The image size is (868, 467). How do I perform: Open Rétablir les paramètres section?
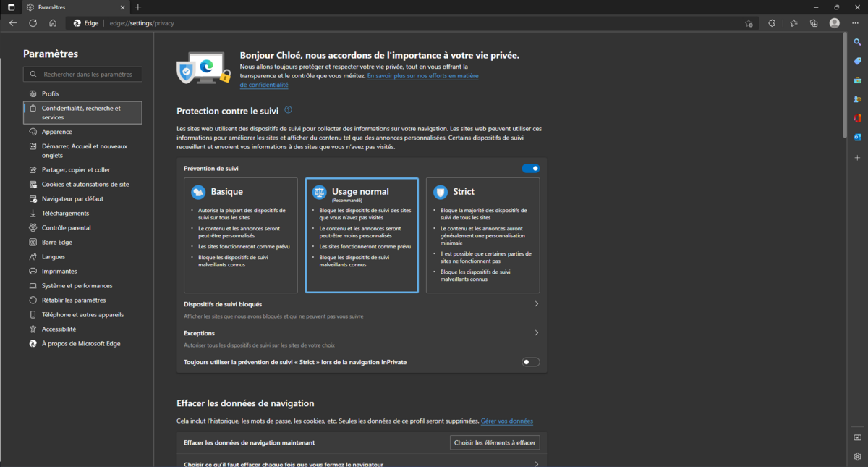[x=82, y=300]
